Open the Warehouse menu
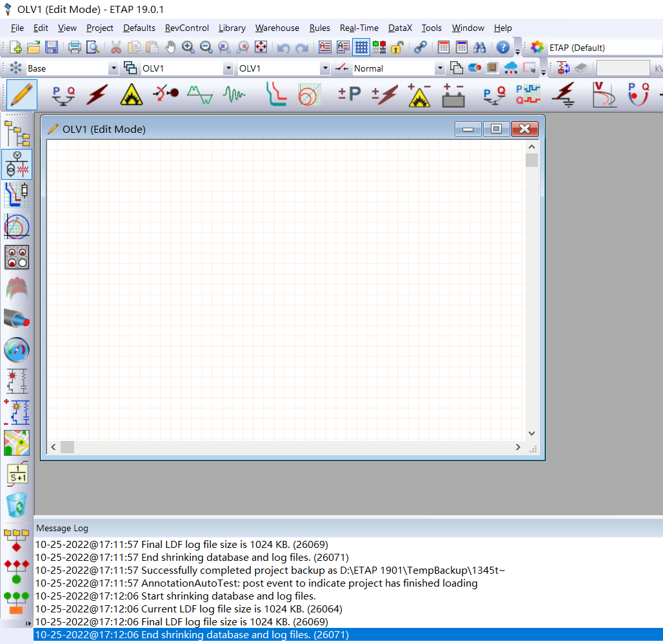 (277, 28)
